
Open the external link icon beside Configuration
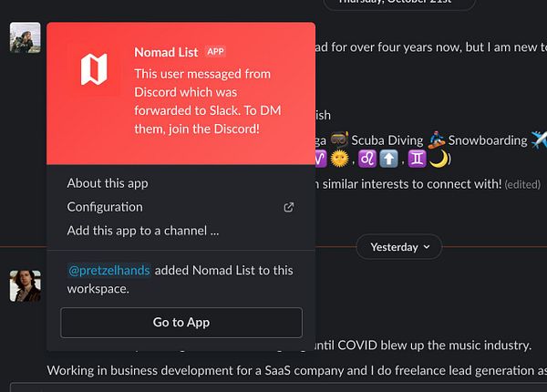pos(289,207)
